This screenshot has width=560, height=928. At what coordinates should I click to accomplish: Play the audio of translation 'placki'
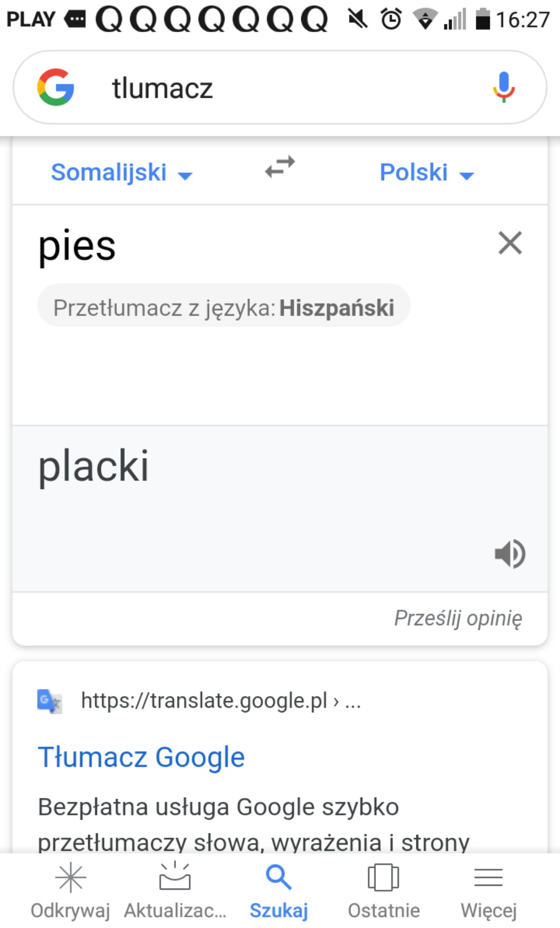(x=510, y=554)
